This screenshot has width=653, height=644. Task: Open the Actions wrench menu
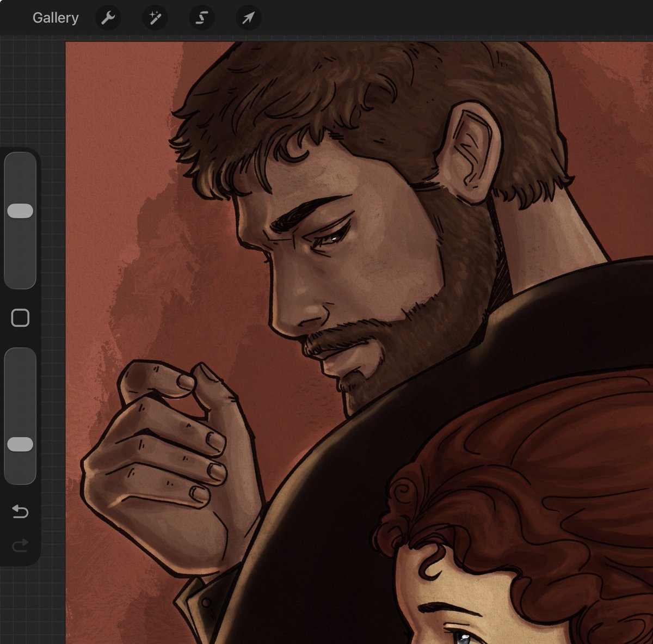click(108, 18)
